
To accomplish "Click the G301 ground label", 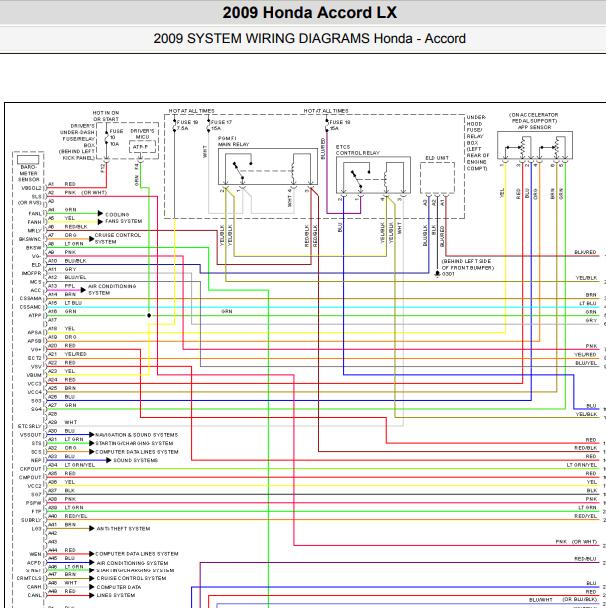I will pos(448,274).
